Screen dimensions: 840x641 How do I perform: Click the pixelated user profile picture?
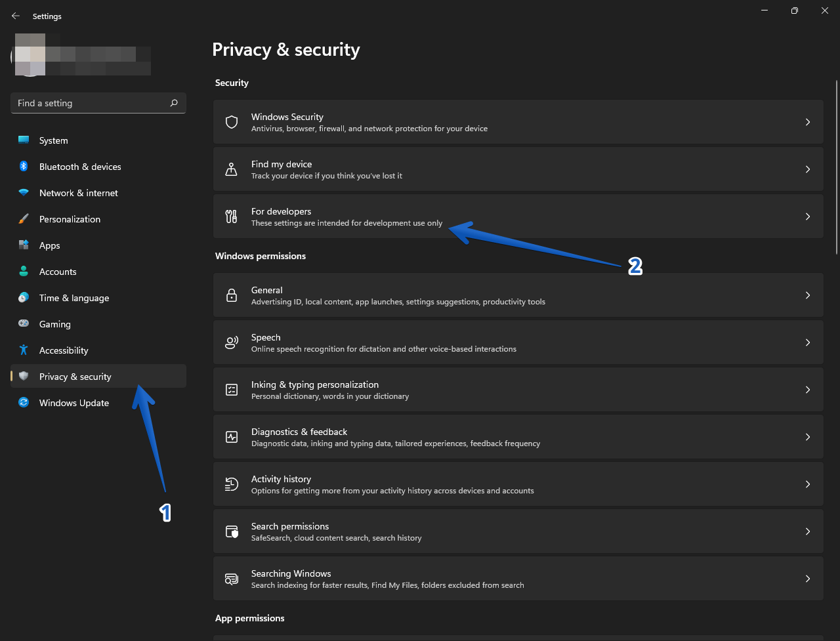coord(30,55)
